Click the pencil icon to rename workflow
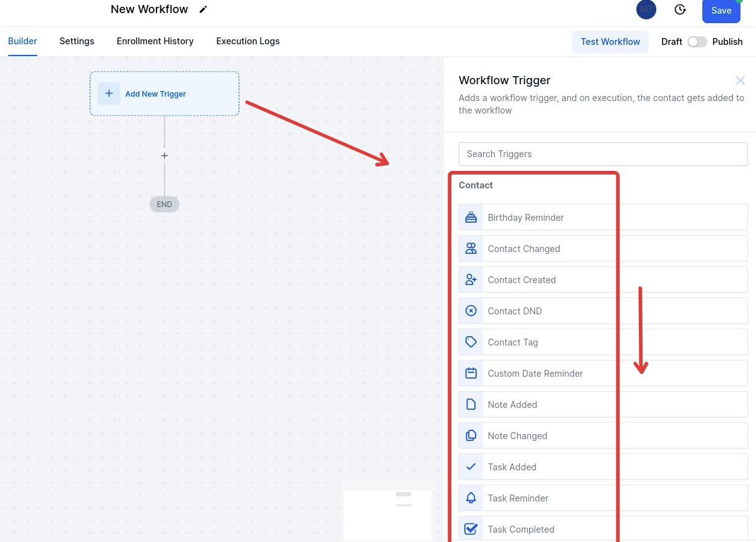The image size is (756, 542). click(x=203, y=9)
